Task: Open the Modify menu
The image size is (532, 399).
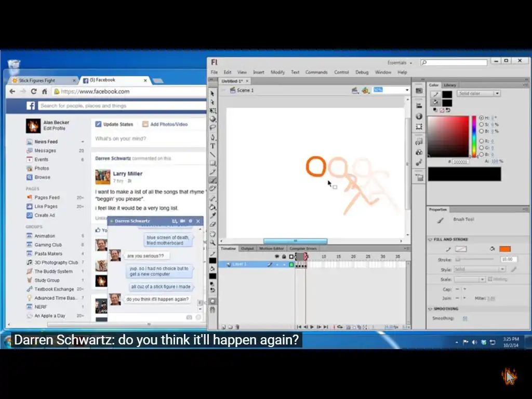Action: 277,72
